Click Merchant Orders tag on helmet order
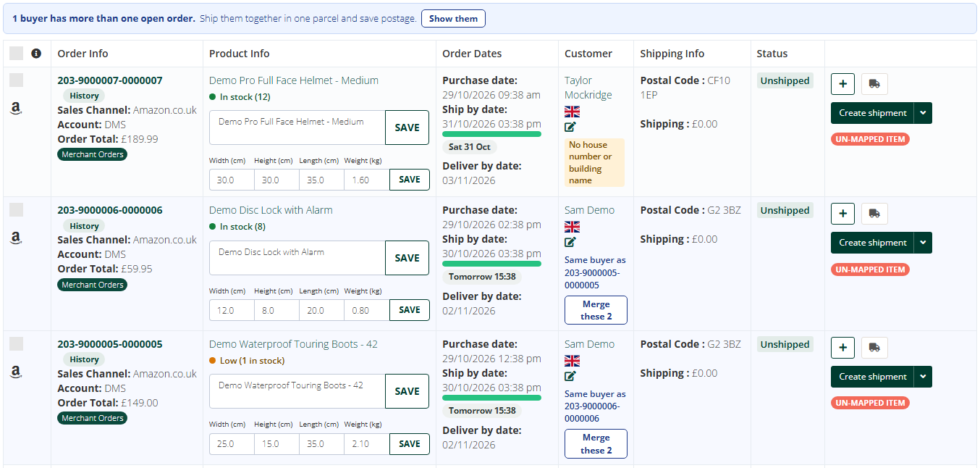This screenshot has width=980, height=468. tap(93, 154)
